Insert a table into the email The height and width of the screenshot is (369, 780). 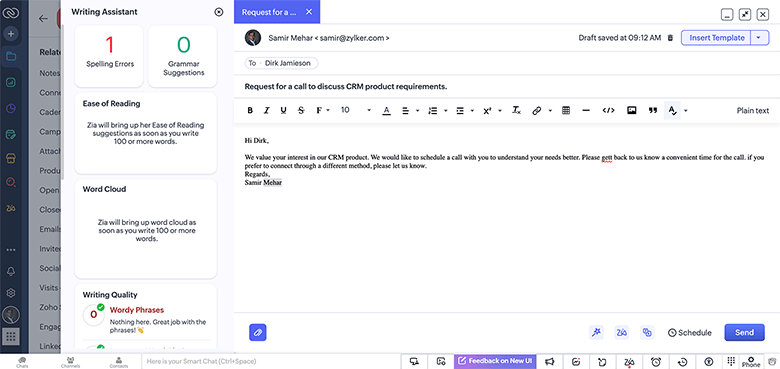coord(566,110)
